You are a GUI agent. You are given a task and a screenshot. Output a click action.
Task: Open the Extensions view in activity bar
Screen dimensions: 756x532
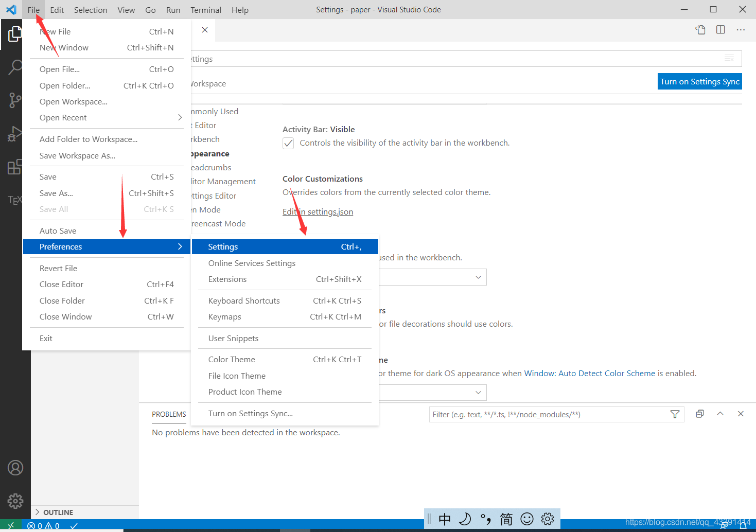(x=15, y=167)
